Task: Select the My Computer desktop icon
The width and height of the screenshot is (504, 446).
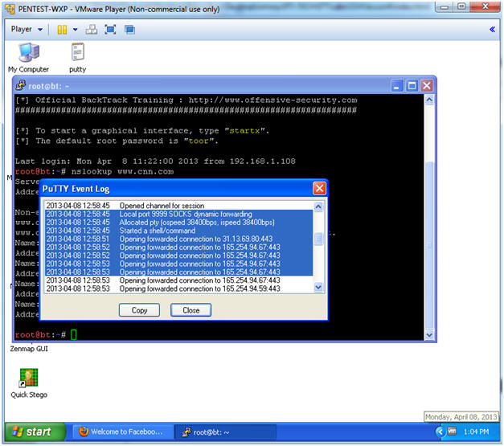Action: [x=29, y=58]
